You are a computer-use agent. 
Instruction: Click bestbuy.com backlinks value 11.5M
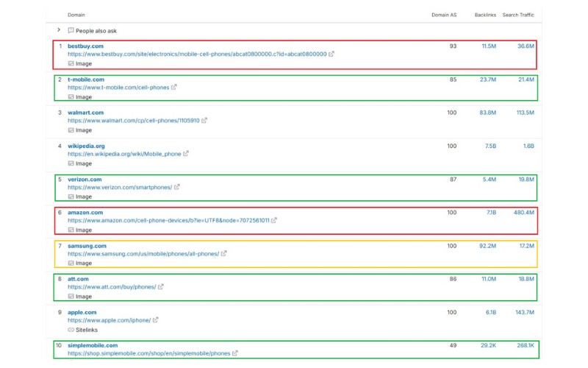point(489,46)
